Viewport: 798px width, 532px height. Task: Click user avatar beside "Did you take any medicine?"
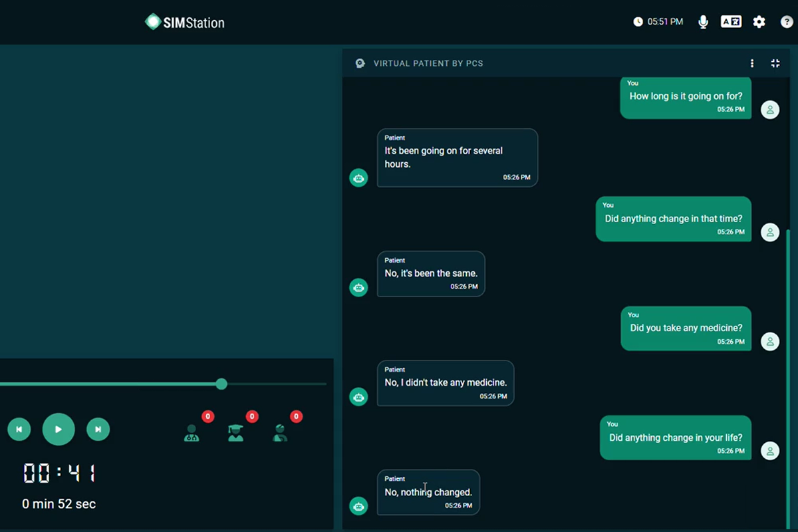pyautogui.click(x=770, y=342)
